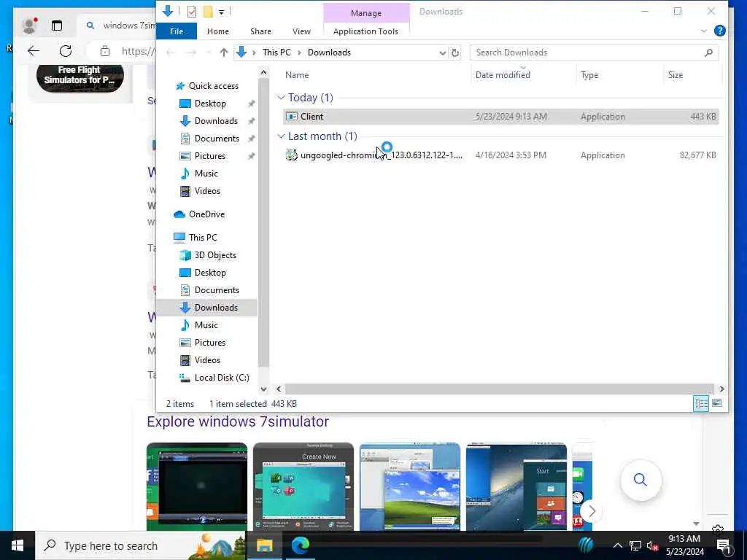Switch to Details view layout icon
Screen dimensions: 747x560
[701, 404]
